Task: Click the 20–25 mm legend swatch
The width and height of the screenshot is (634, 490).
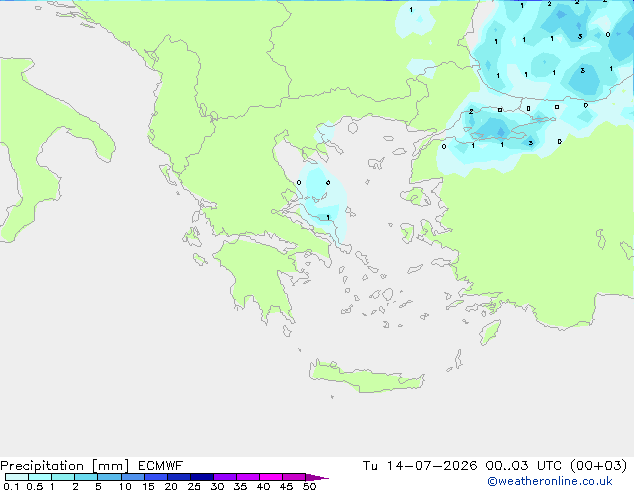Action: tap(179, 477)
